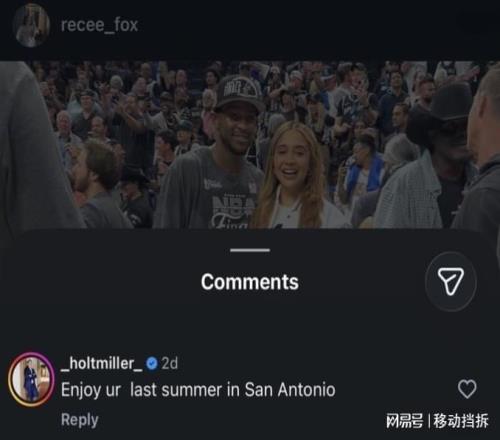The image size is (500, 440).
Task: Open the _holtmiller_ username link
Action: [x=102, y=363]
